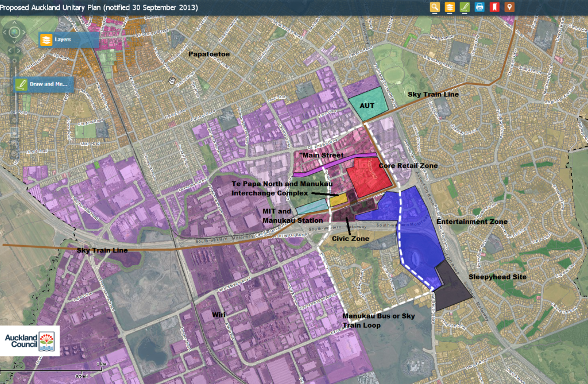
Task: Open the Print tool
Action: tap(481, 7)
